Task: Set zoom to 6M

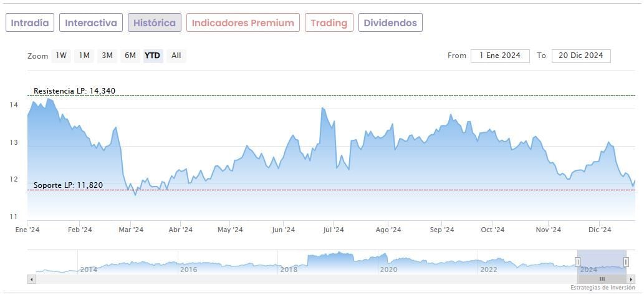Action: [x=130, y=56]
